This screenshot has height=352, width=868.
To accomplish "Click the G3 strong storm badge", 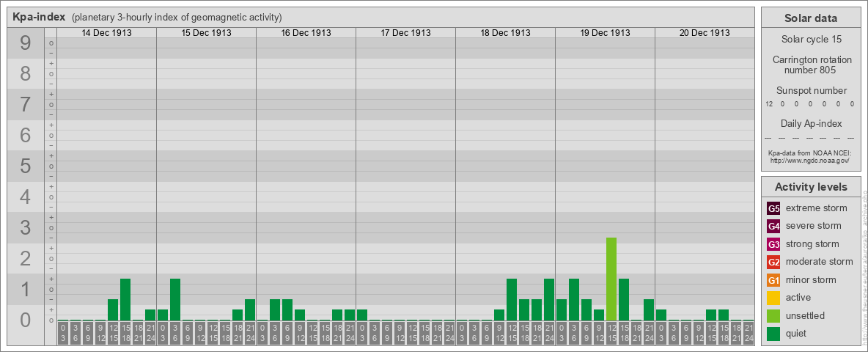I will [774, 244].
